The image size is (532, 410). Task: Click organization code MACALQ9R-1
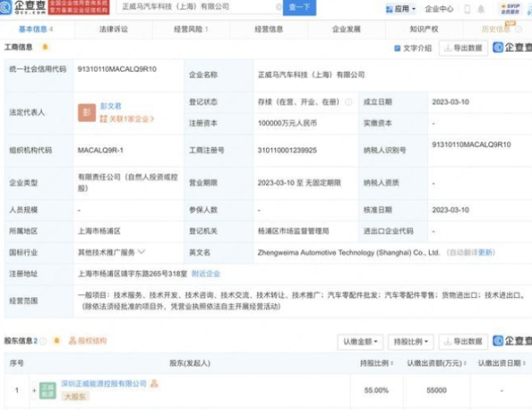coord(101,150)
